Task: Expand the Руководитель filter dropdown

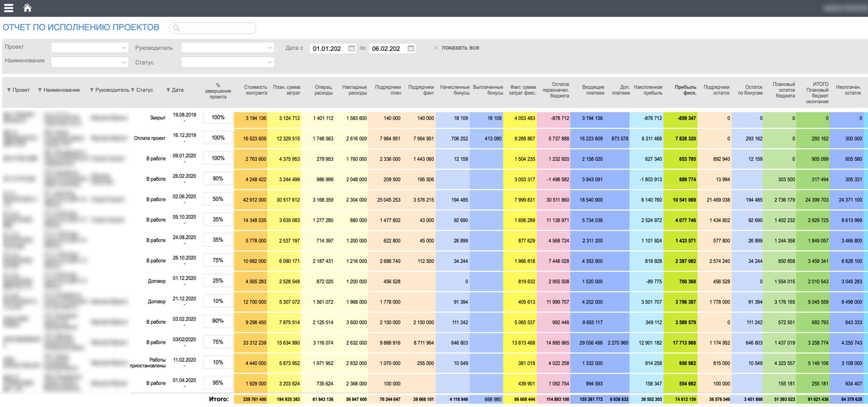Action: point(228,47)
